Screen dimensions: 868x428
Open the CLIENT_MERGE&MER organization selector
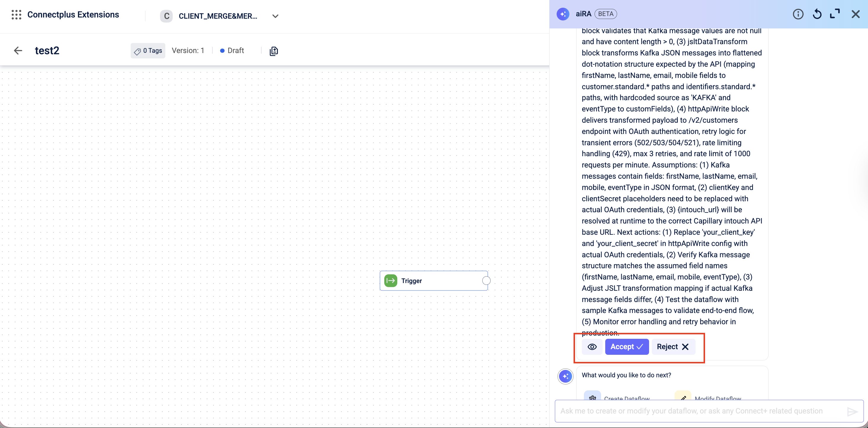tap(217, 16)
